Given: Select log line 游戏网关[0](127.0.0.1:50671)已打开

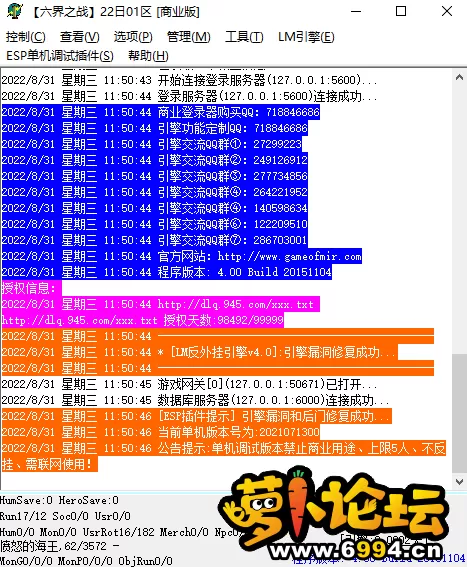Looking at the screenshot, I should (x=190, y=384).
